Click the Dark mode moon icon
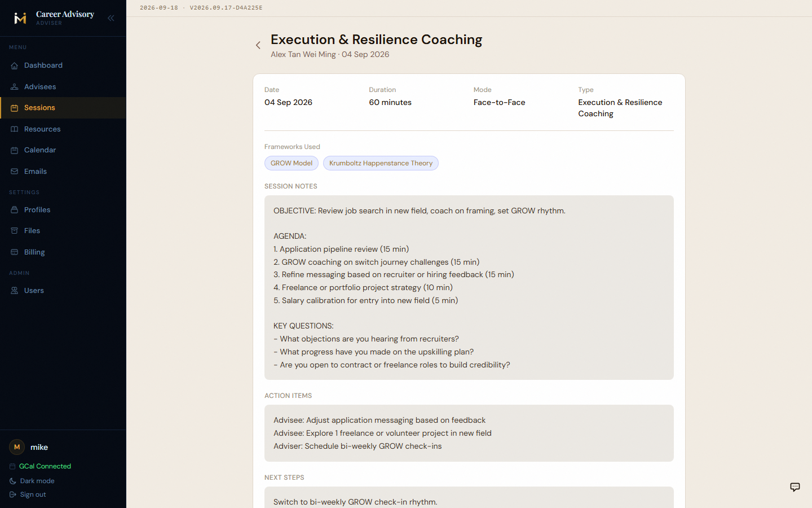The image size is (812, 508). [13, 481]
